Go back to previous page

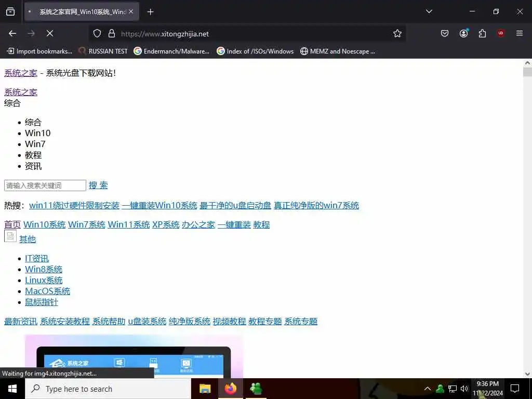pos(12,33)
